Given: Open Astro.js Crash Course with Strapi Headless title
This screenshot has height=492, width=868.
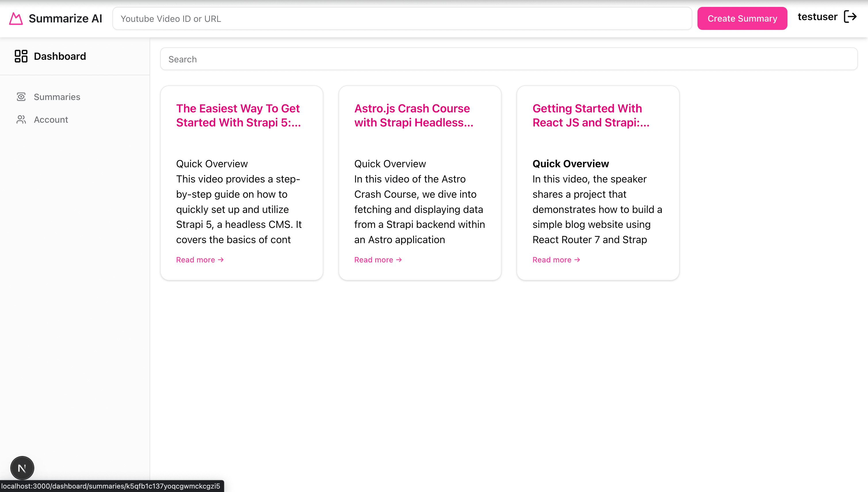Looking at the screenshot, I should click(414, 115).
